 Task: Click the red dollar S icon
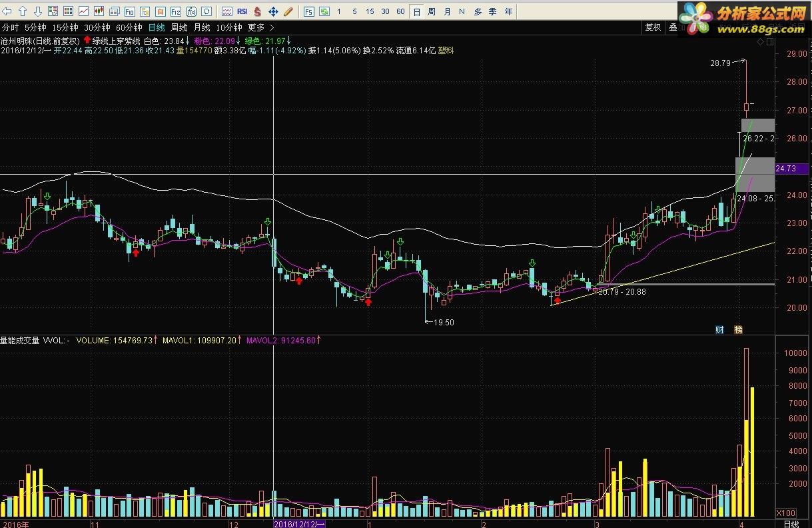coord(258,11)
